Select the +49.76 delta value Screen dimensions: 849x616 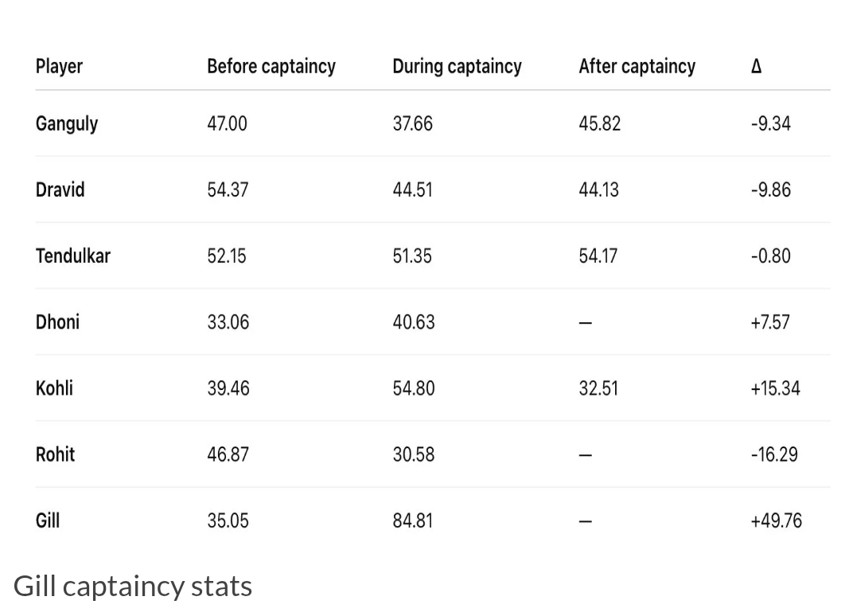tap(776, 520)
